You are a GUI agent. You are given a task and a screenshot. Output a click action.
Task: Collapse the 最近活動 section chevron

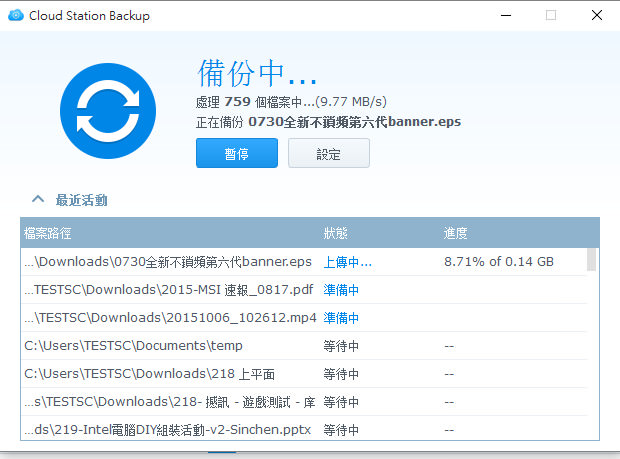click(38, 199)
